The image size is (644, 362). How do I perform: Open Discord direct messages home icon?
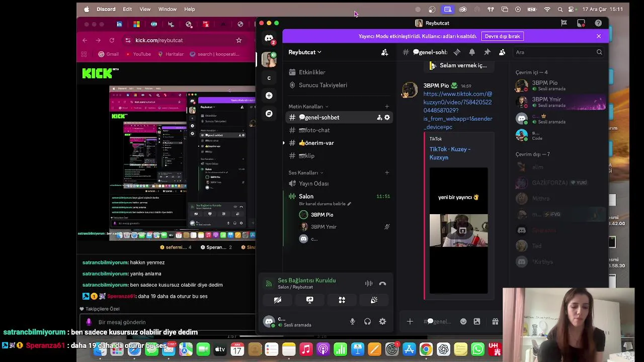pos(269,38)
